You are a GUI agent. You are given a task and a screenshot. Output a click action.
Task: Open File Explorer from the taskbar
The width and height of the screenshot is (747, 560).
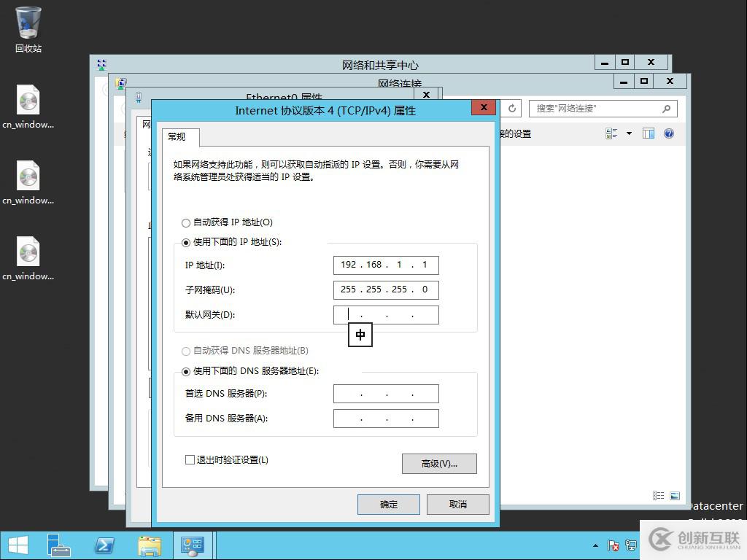click(150, 545)
